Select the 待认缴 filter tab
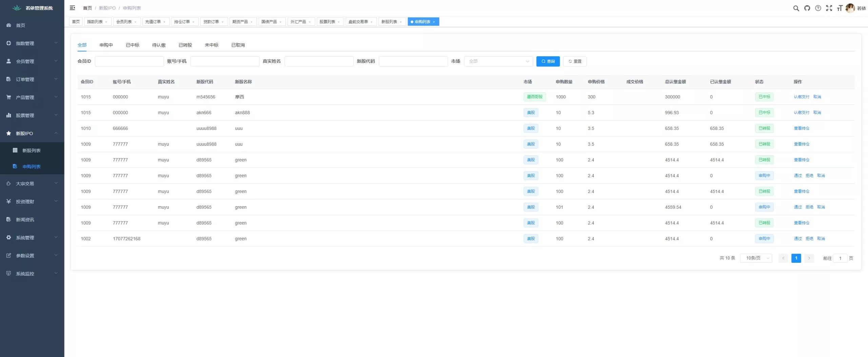The height and width of the screenshot is (357, 868). click(159, 45)
